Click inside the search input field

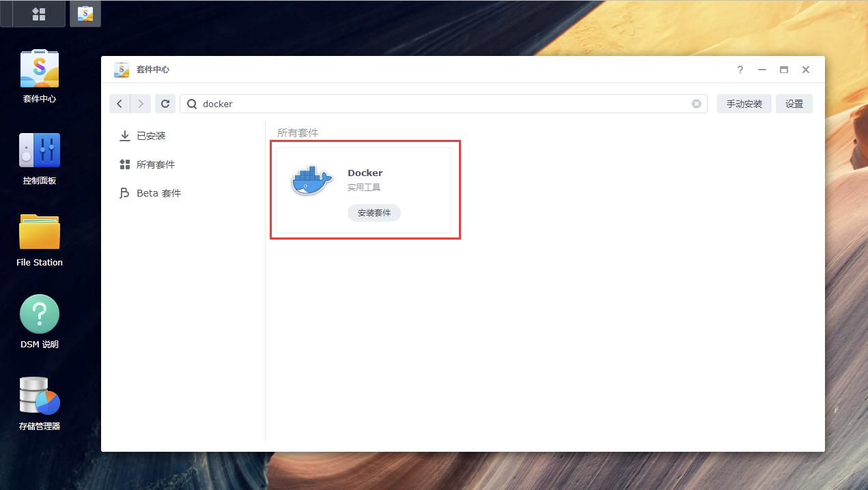(x=410, y=103)
